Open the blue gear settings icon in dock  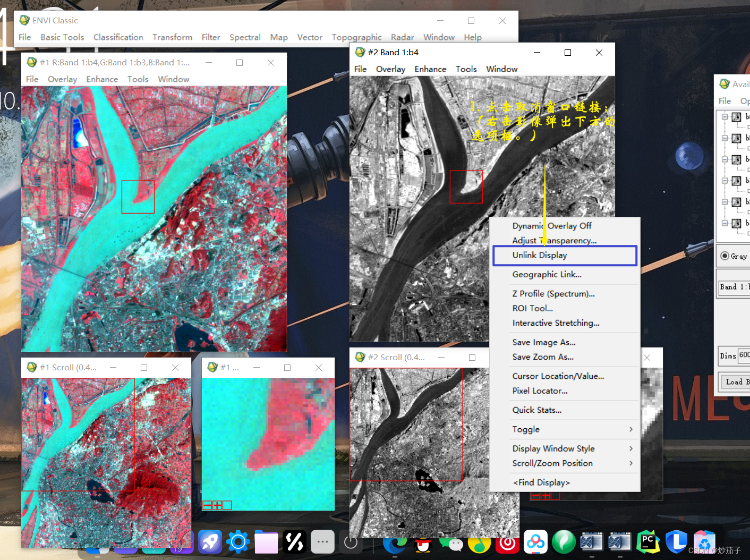point(238,542)
